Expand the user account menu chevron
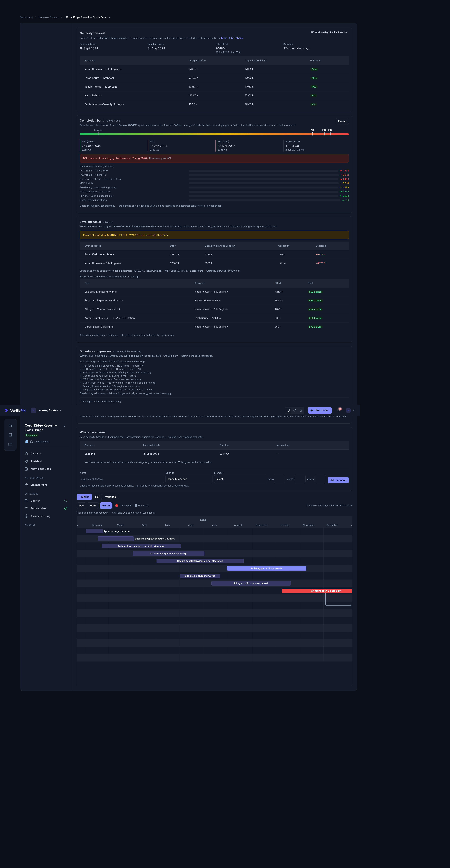 pos(353,410)
